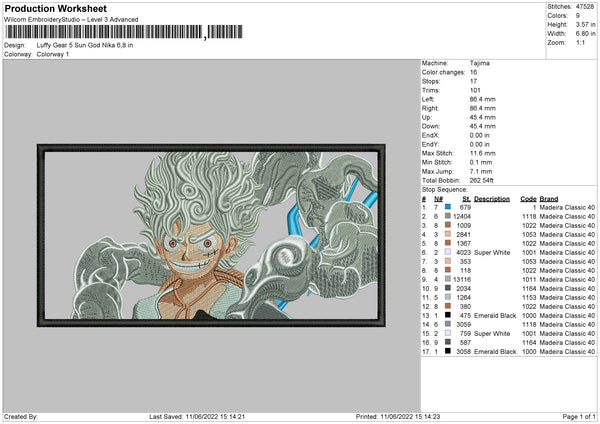The image size is (600, 424).
Task: Select stitch count '3059' in row 14
Action: click(463, 325)
